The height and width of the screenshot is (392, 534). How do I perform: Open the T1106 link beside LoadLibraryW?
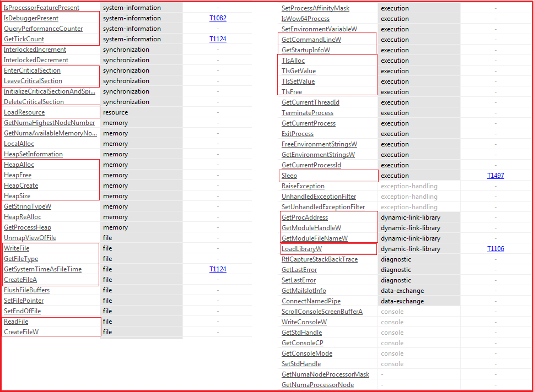tap(495, 249)
